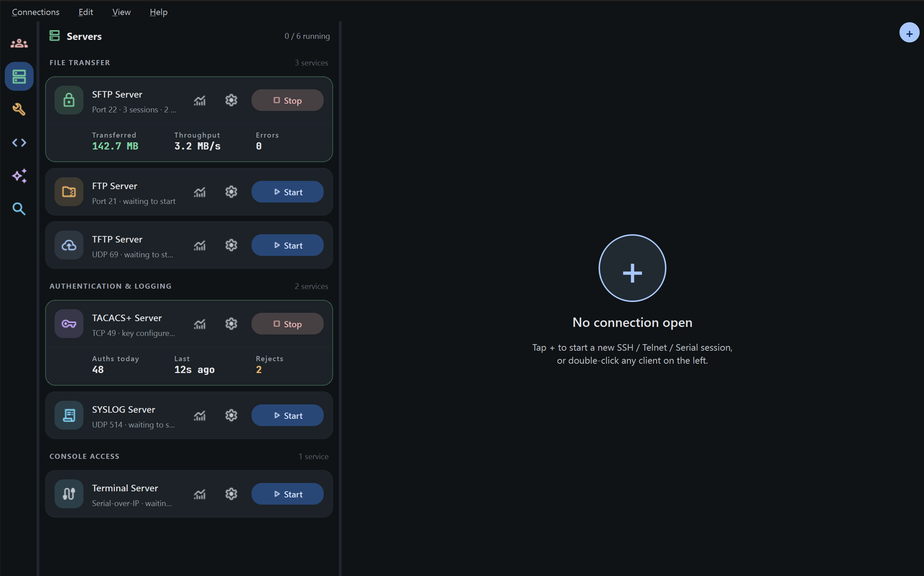Viewport: 924px width, 576px height.
Task: Click the TFTP Server title
Action: coord(117,239)
